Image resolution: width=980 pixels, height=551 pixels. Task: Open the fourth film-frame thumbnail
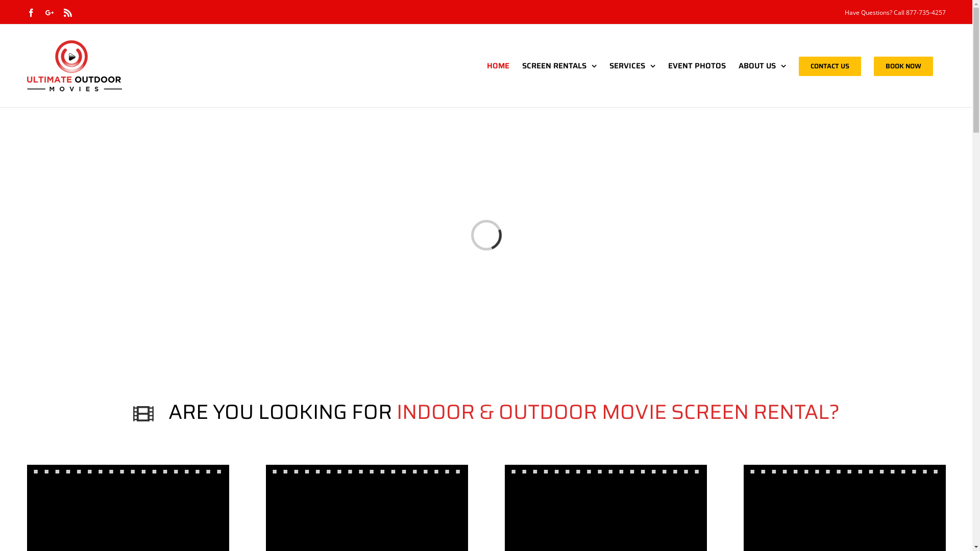pyautogui.click(x=845, y=508)
